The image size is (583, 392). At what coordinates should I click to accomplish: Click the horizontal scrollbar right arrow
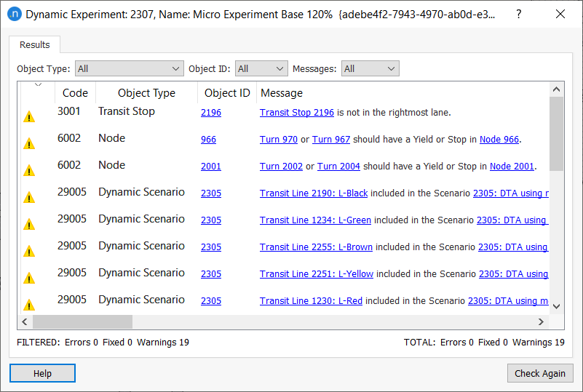tap(541, 321)
